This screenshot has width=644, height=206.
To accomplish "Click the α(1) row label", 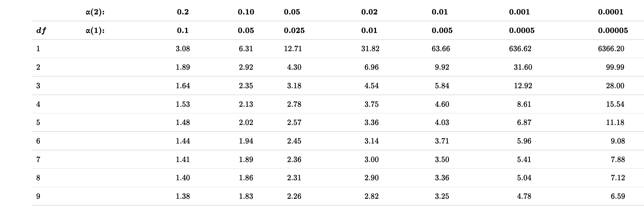I will point(95,30).
